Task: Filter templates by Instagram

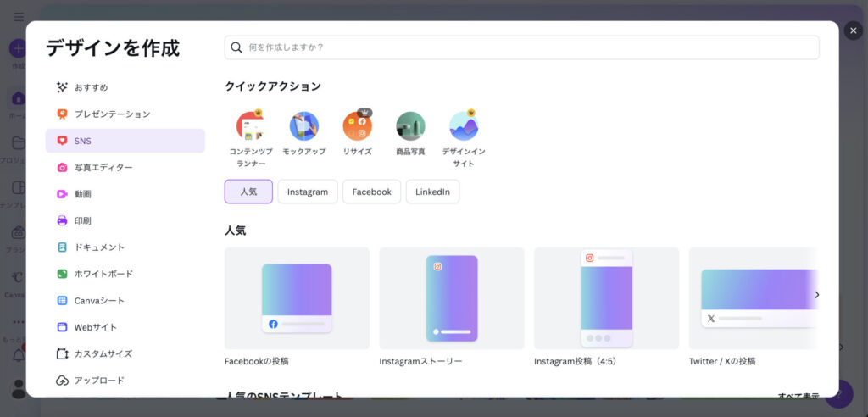Action: (307, 192)
